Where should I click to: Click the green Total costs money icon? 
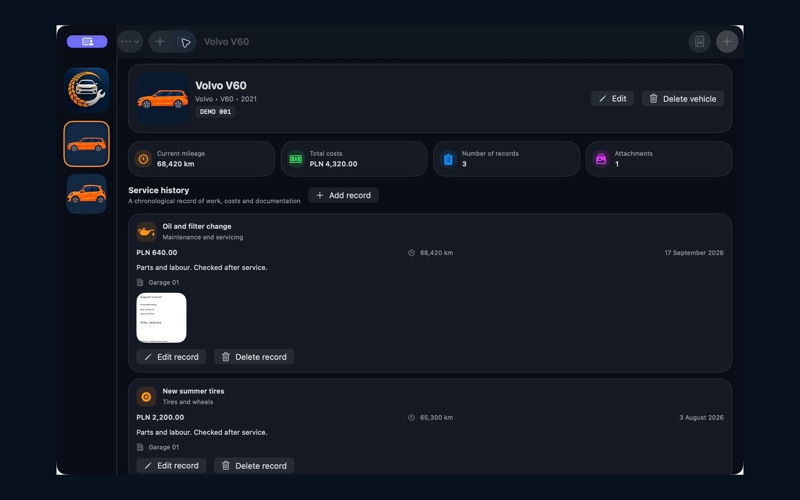(296, 159)
